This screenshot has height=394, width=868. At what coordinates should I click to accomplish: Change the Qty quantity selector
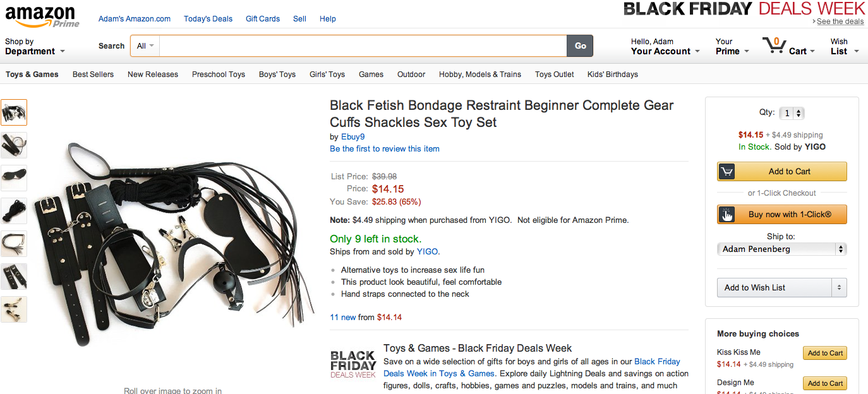792,114
